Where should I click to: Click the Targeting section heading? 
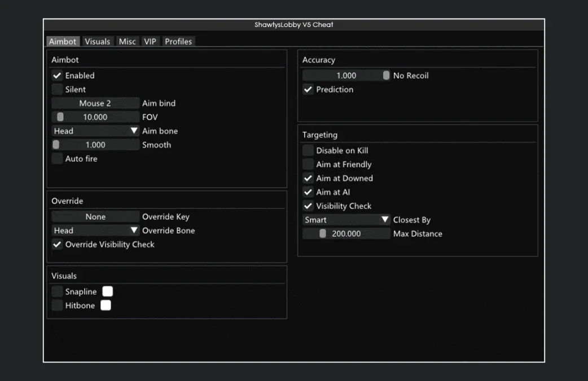tap(320, 135)
